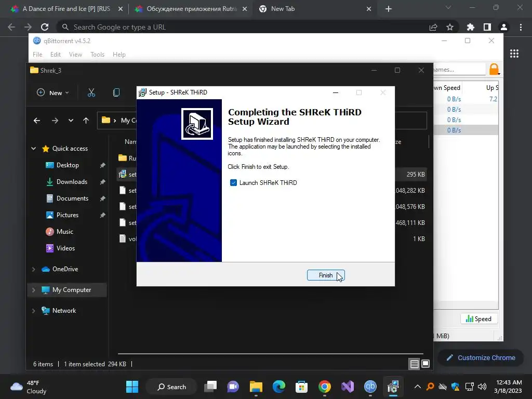Click the volume icon in system tray
The image size is (532, 399).
(482, 387)
